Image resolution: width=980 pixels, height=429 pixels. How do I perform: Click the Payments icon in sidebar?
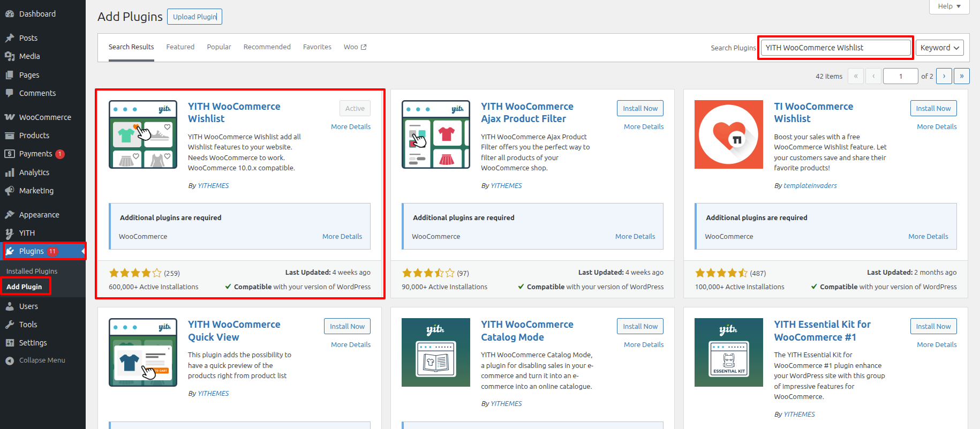click(x=10, y=154)
